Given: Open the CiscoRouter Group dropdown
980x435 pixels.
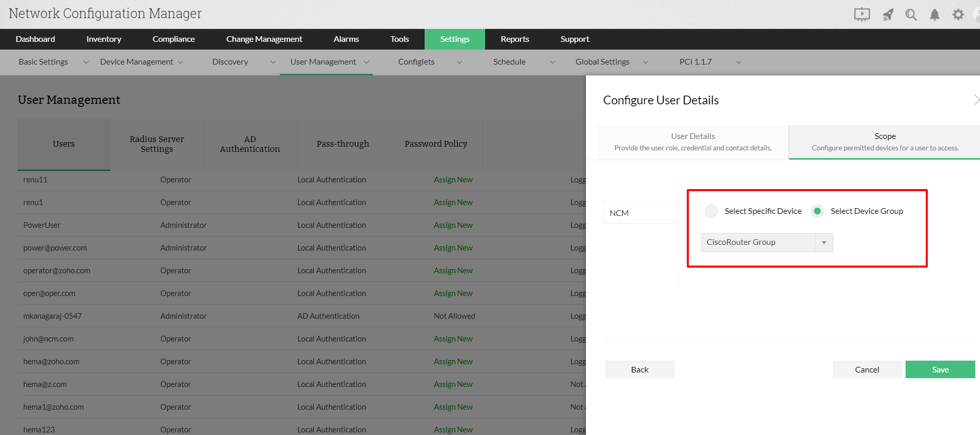Looking at the screenshot, I should click(x=767, y=242).
